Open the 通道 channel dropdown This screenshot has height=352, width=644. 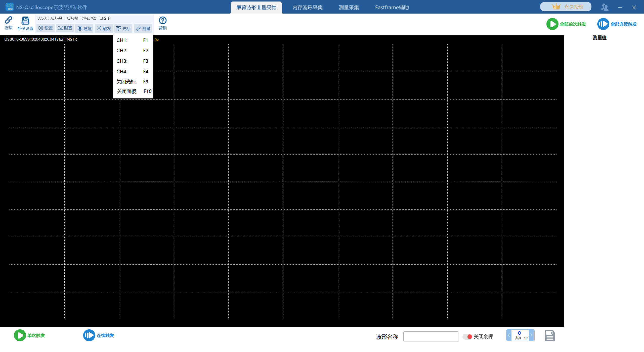tap(84, 28)
